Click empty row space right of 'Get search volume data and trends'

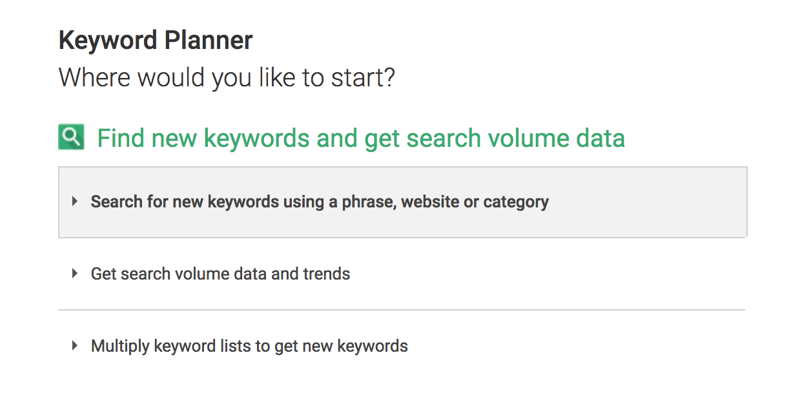coord(550,273)
